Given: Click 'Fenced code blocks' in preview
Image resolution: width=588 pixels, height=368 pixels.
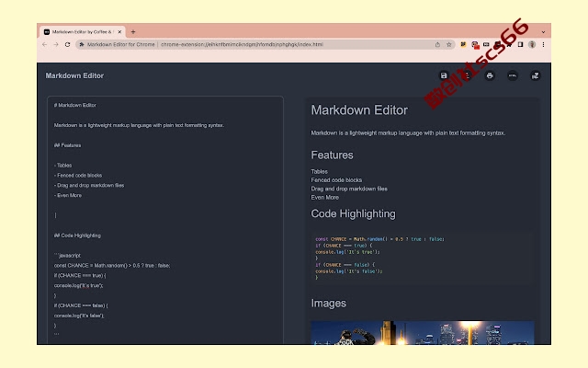Looking at the screenshot, I should (336, 180).
